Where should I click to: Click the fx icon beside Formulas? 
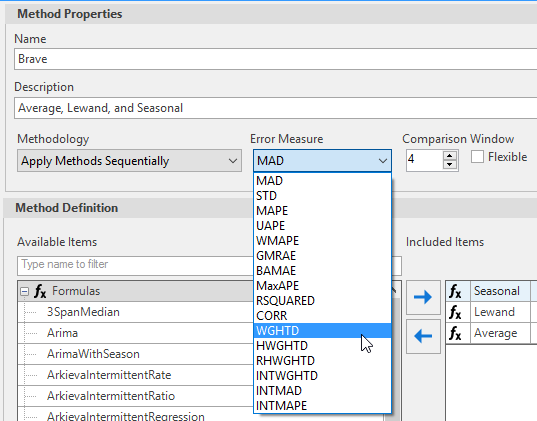(x=40, y=292)
